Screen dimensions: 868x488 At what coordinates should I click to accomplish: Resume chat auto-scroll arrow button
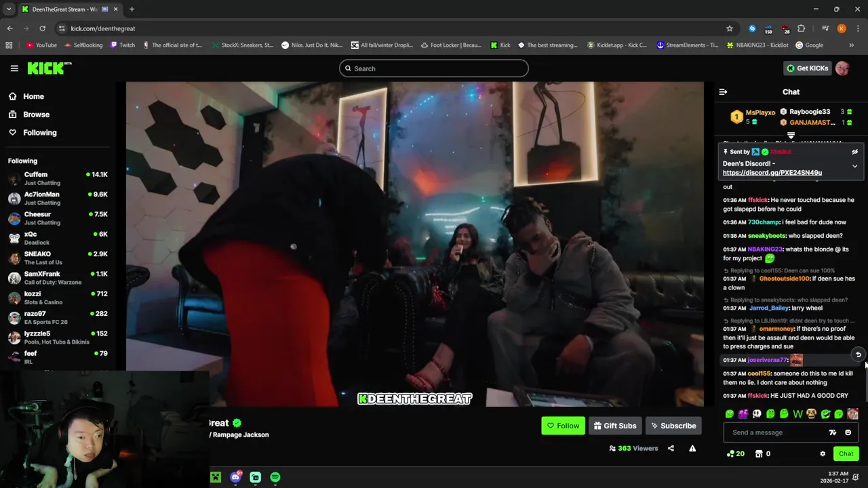(858, 354)
